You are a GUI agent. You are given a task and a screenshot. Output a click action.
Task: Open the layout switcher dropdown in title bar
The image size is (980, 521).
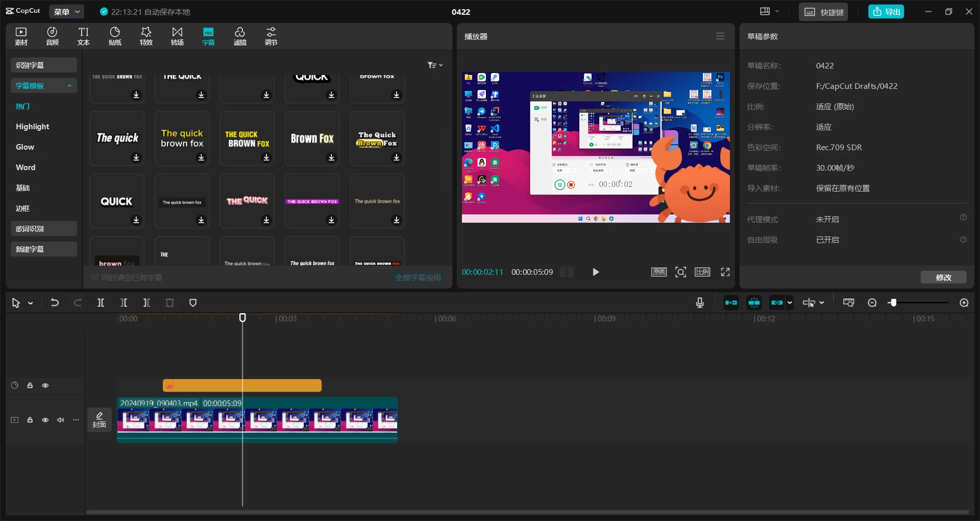769,11
